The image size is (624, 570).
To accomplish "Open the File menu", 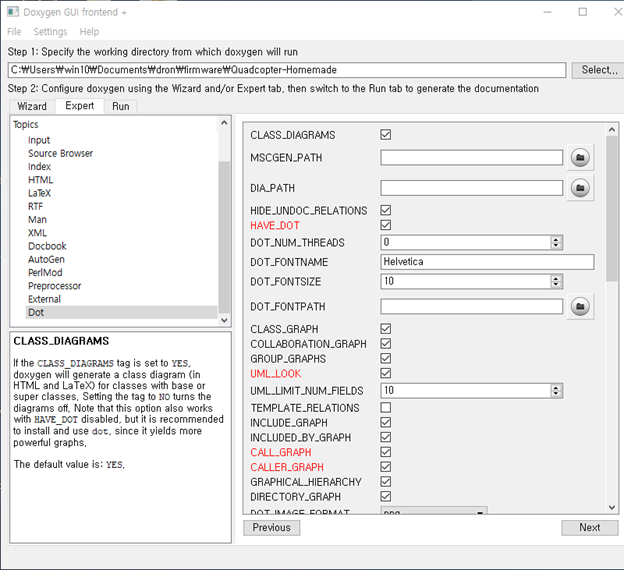I will [14, 32].
